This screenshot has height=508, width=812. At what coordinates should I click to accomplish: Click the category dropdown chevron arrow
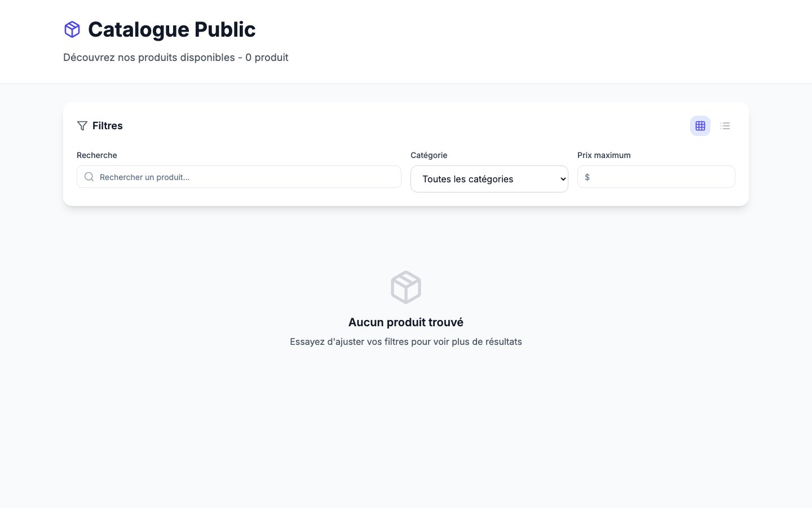563,179
